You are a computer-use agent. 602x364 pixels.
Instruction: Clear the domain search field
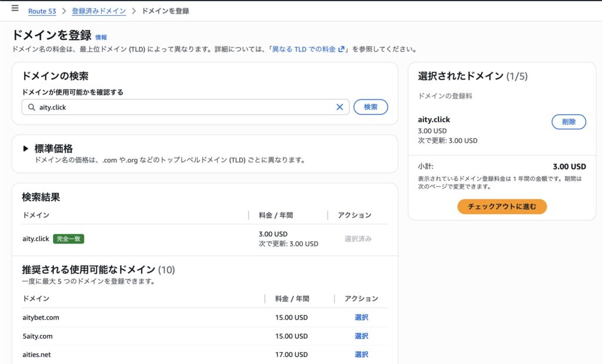pos(339,107)
